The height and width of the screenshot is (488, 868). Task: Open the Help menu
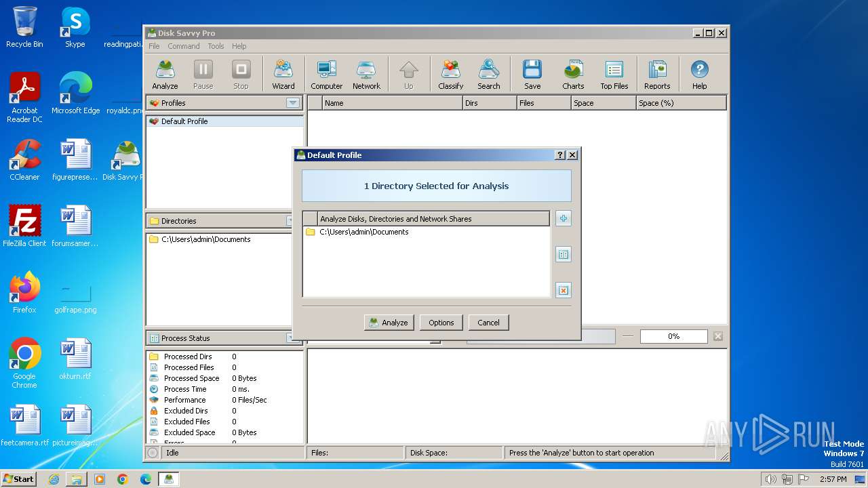point(239,46)
